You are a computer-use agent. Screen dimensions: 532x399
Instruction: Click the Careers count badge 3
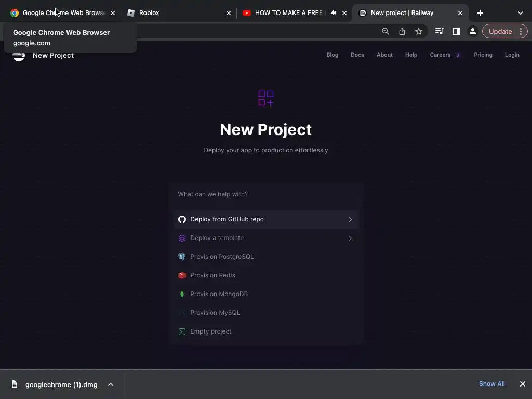pos(457,55)
